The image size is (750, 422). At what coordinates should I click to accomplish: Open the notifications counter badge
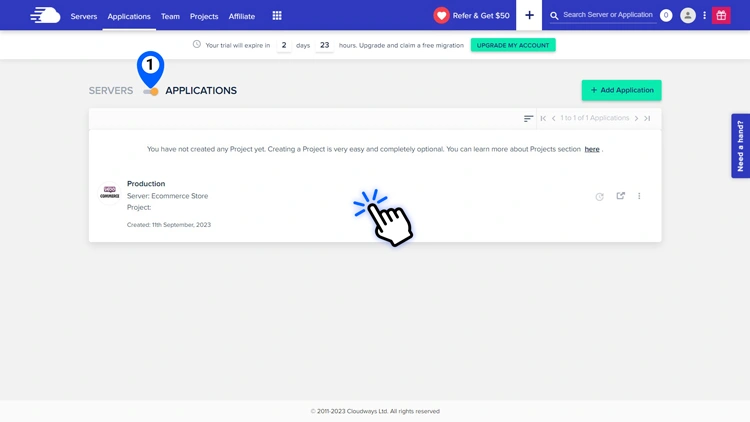click(666, 15)
